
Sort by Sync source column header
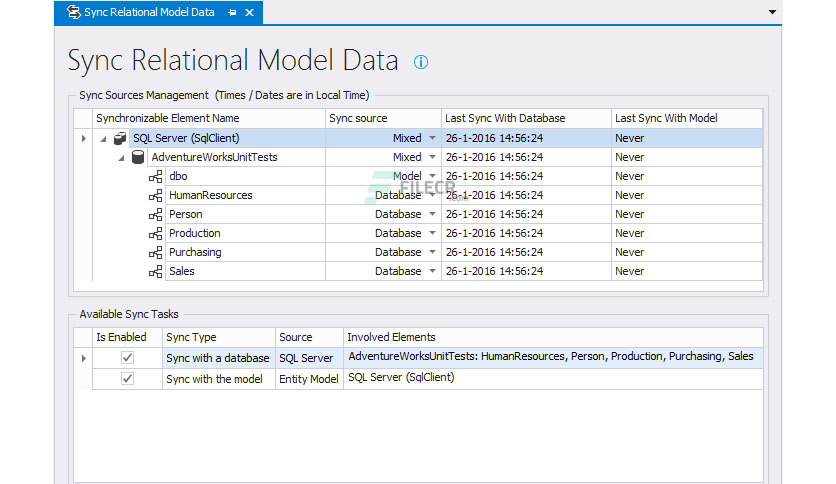pyautogui.click(x=383, y=118)
